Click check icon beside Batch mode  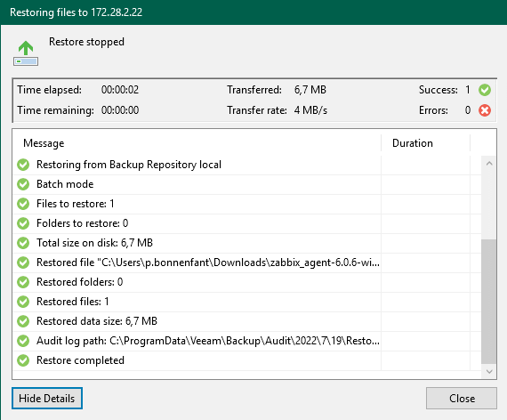point(23,184)
